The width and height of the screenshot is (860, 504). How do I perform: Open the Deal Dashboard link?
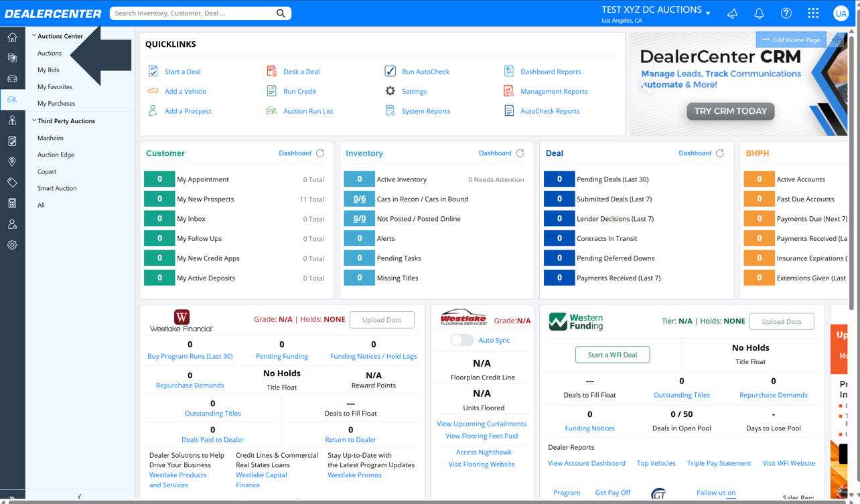tap(695, 153)
